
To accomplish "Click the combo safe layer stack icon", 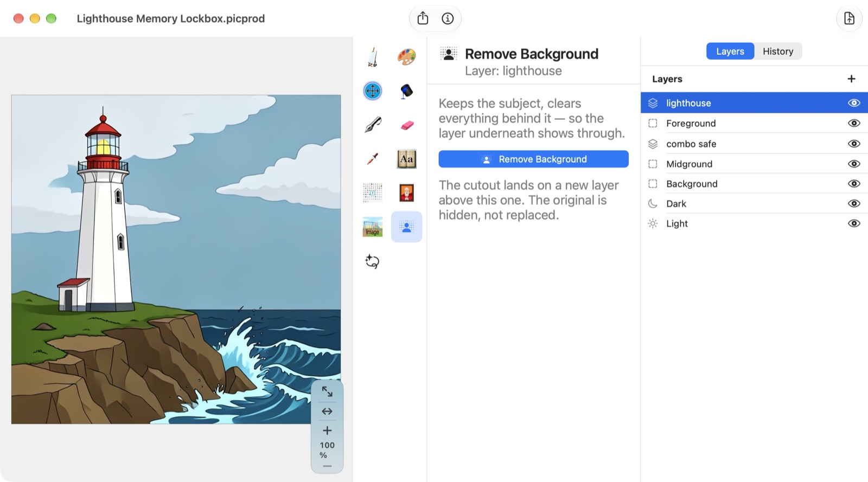I will [x=653, y=144].
